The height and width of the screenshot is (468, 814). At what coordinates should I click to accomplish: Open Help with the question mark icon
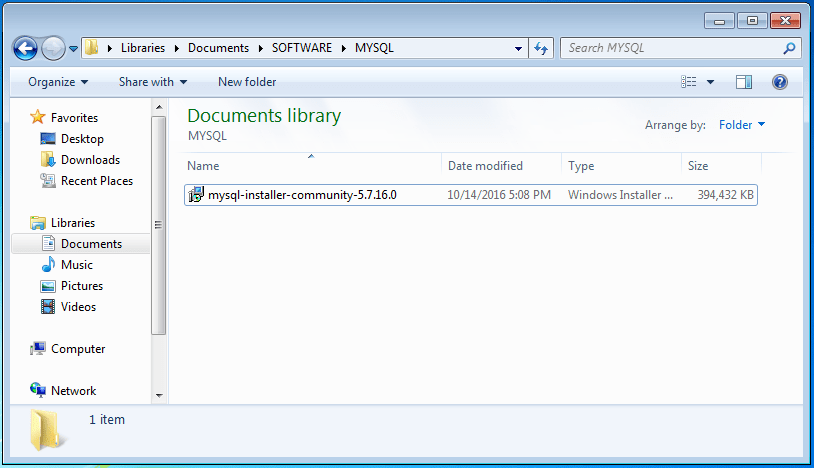(x=780, y=82)
